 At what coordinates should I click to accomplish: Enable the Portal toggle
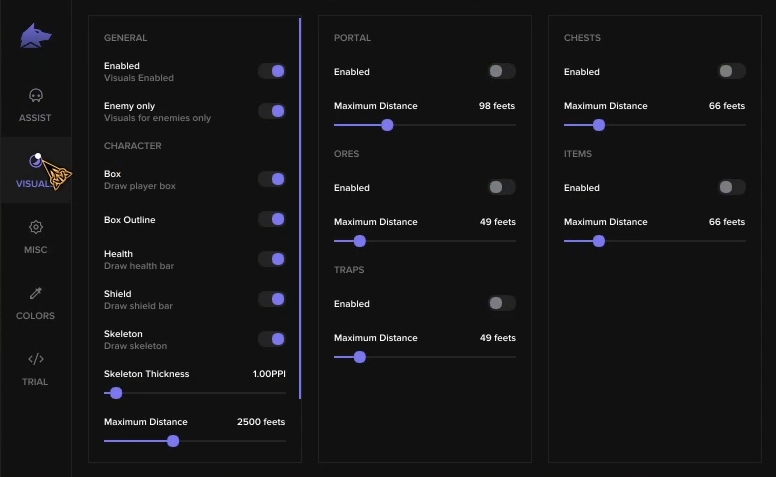pos(501,71)
